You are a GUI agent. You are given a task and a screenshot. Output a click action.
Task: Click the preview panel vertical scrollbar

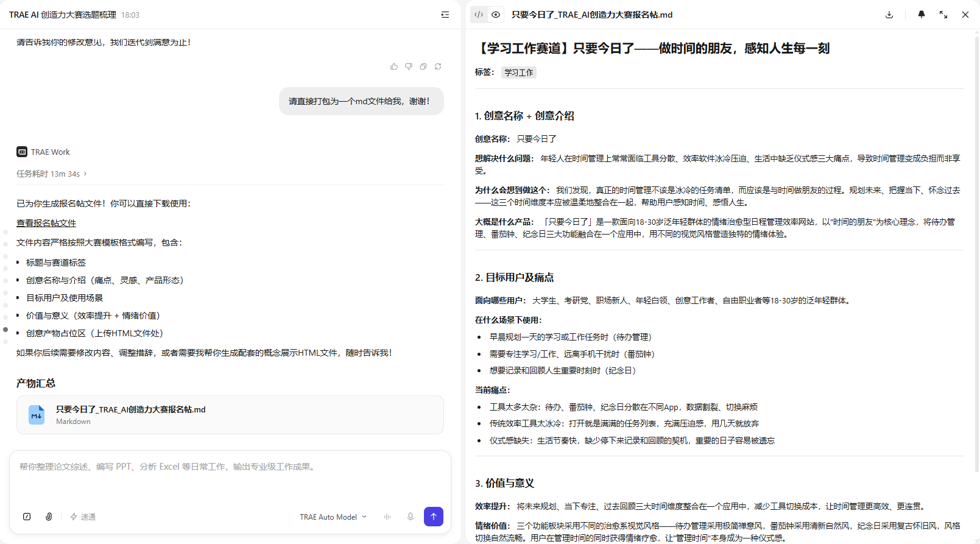pyautogui.click(x=977, y=253)
